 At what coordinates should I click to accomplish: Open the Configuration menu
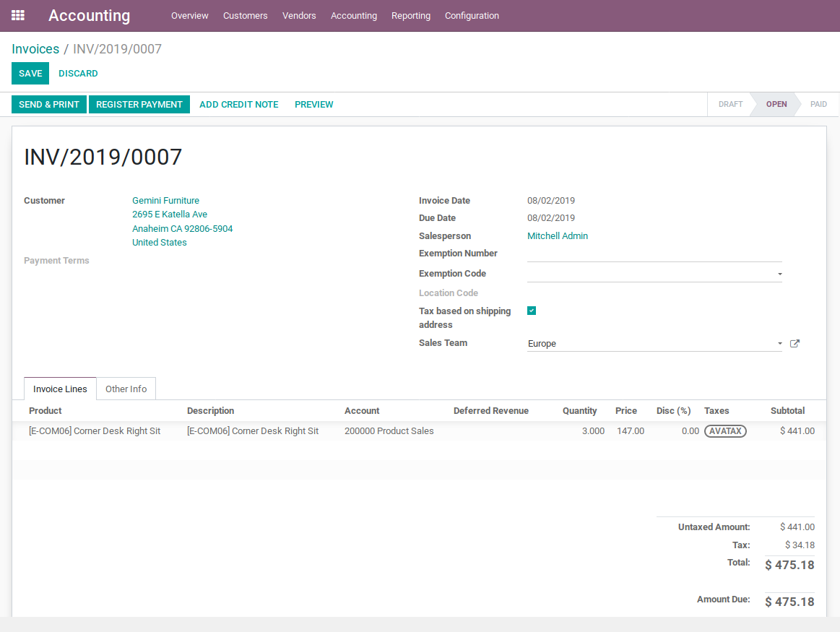point(472,15)
